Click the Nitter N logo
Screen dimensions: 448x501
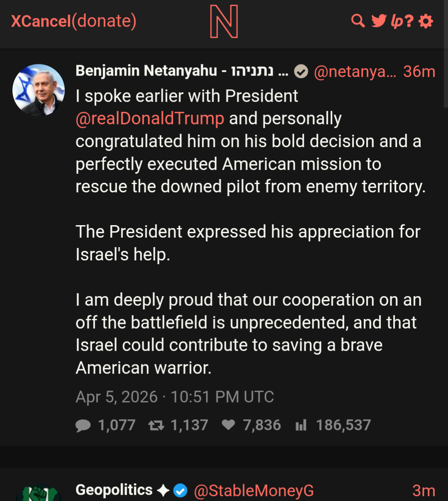click(224, 22)
